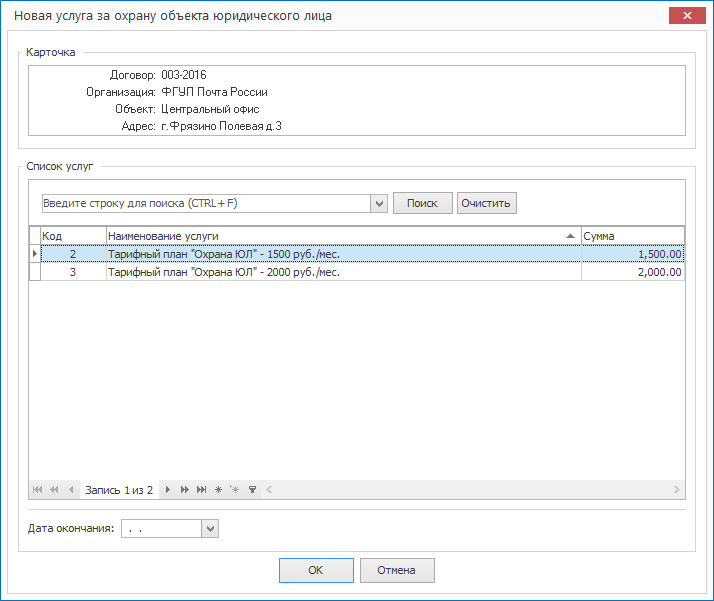
Task: Go to first record navigator icon
Action: tap(37, 489)
